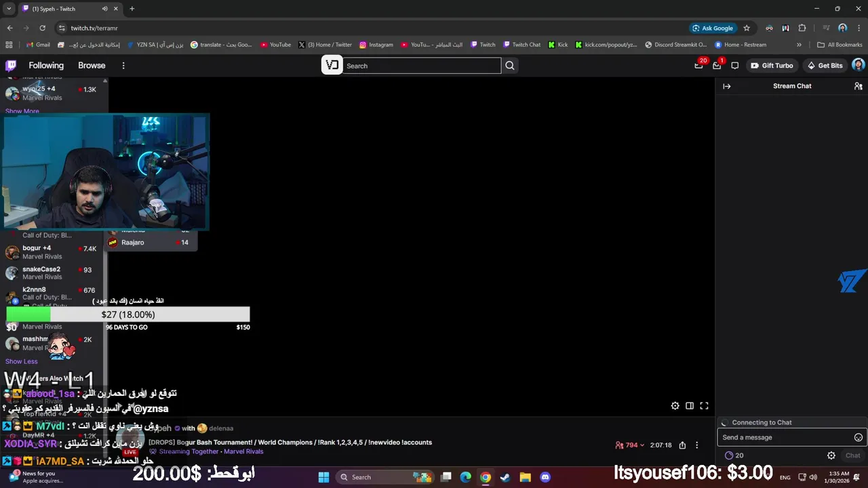The image size is (868, 488).
Task: Go to the Browse tab
Action: point(92,66)
